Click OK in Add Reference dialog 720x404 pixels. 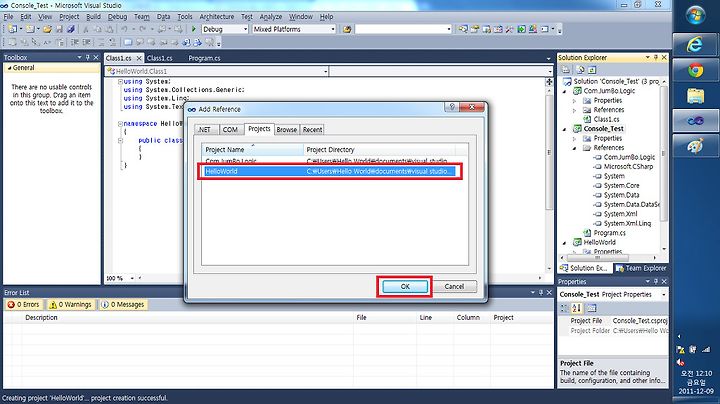[405, 286]
